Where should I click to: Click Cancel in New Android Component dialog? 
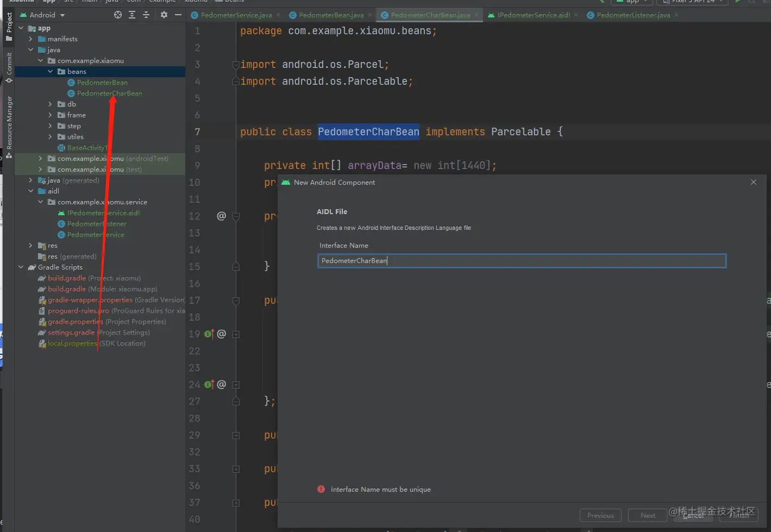click(693, 515)
